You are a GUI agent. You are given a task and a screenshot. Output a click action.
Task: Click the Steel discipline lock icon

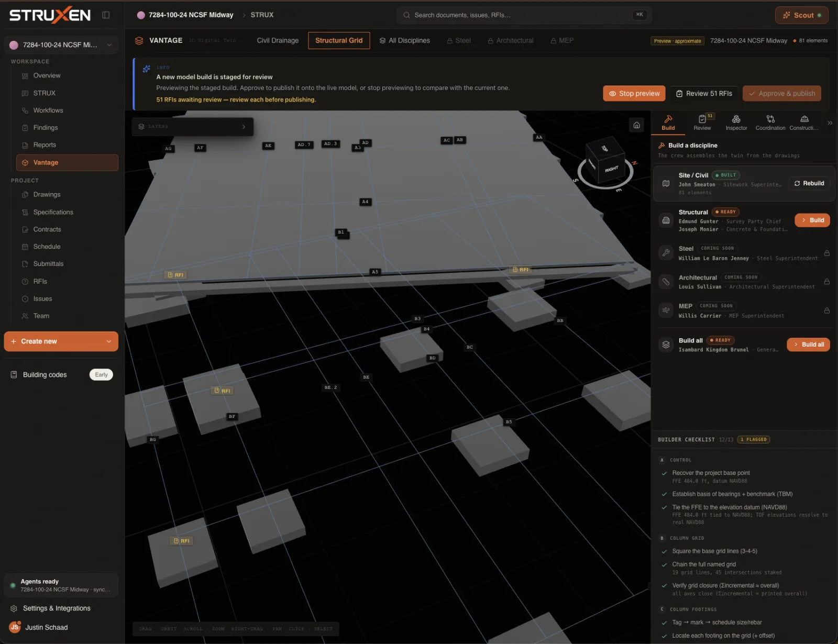(826, 253)
